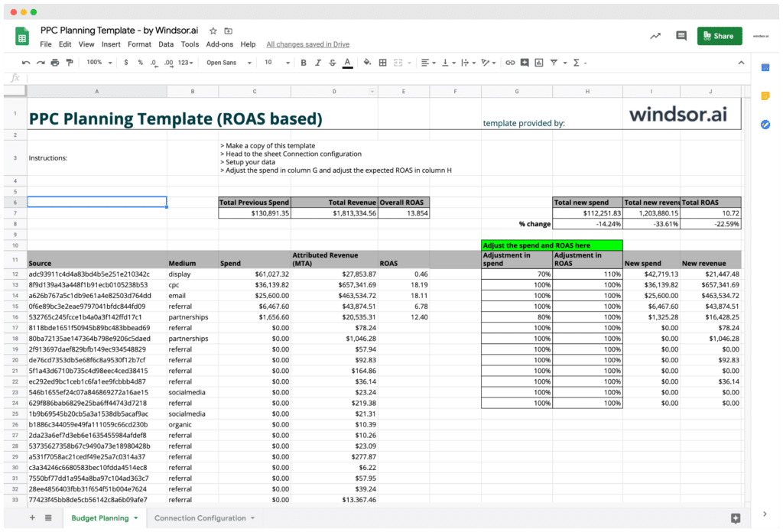The image size is (783, 532).
Task: Open the text color picker
Action: pyautogui.click(x=348, y=63)
